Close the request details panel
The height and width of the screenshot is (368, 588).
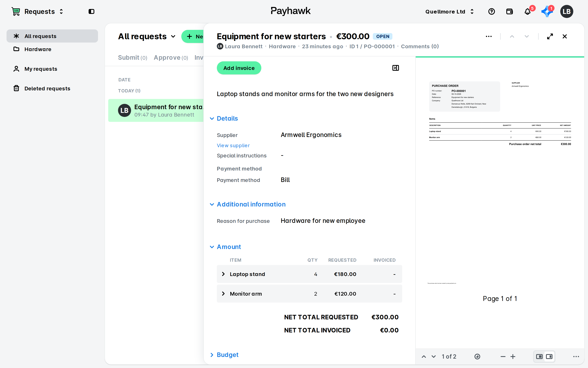pos(565,37)
